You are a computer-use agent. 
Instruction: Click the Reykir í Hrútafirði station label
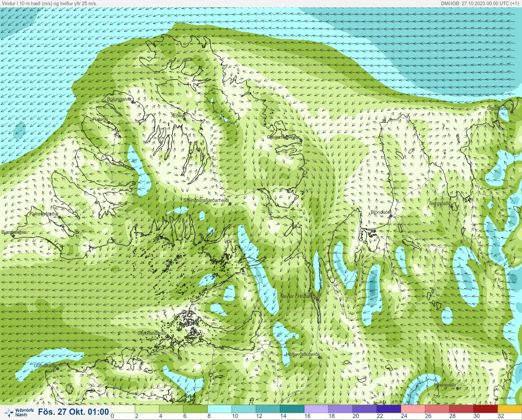300,296
